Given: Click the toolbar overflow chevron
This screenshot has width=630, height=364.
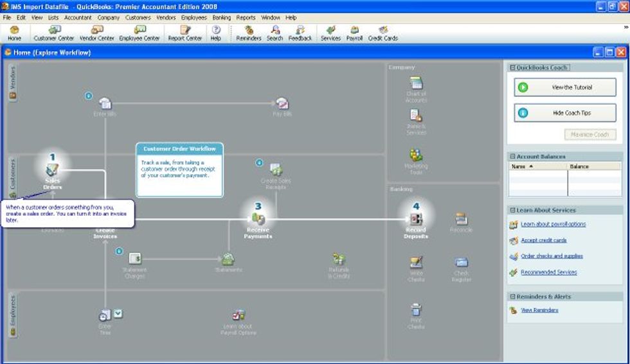Looking at the screenshot, I should tap(626, 28).
